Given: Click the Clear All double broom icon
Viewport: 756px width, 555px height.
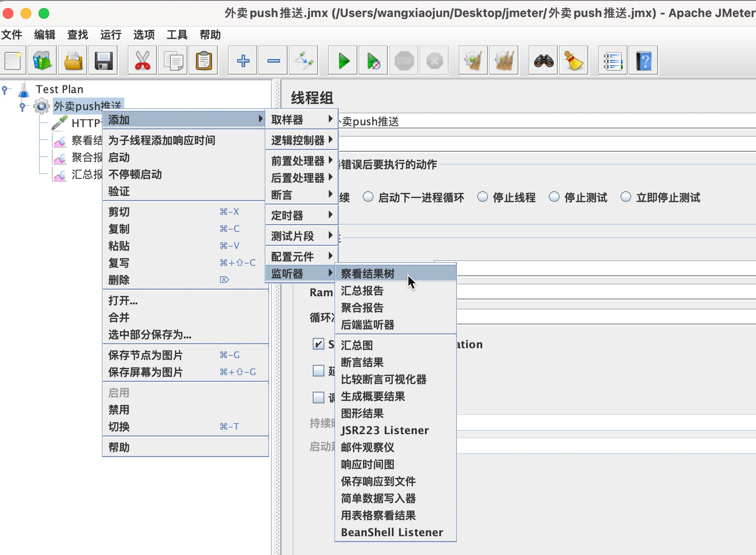Looking at the screenshot, I should coord(504,60).
